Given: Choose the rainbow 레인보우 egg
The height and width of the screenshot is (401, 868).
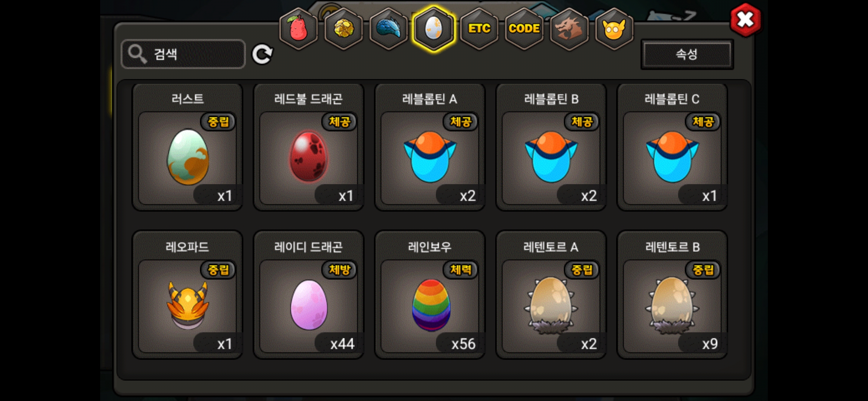Looking at the screenshot, I should (430, 295).
